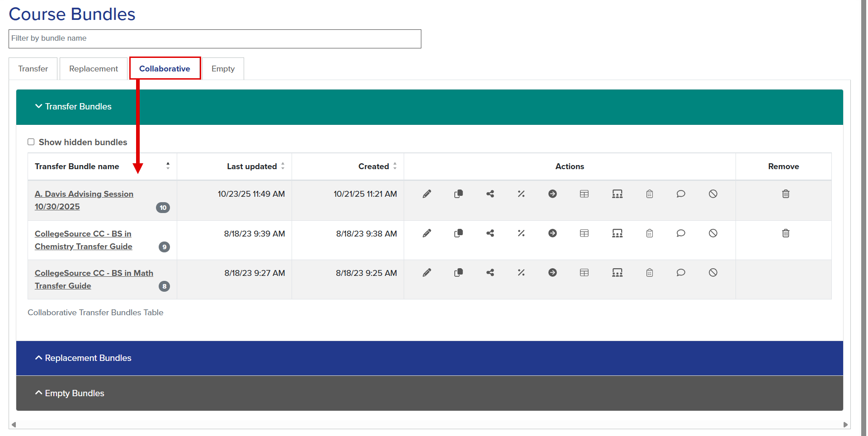
Task: Duplicate the CollegeSource CC Chemistry bundle
Action: [458, 233]
